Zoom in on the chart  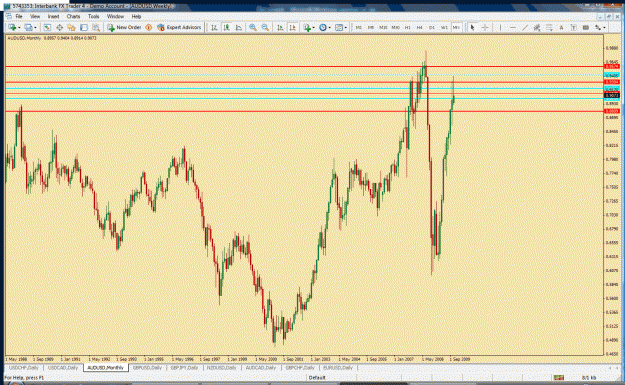(x=253, y=28)
